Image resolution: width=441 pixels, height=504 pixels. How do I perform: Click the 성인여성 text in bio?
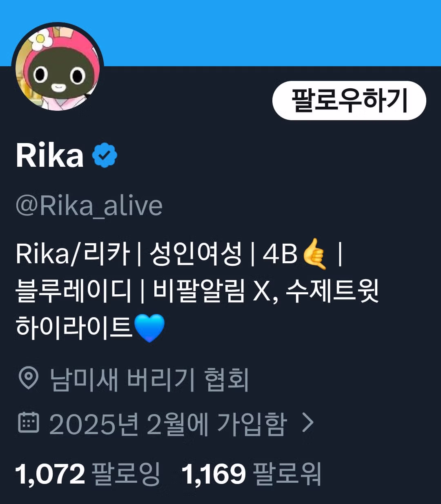[196, 254]
